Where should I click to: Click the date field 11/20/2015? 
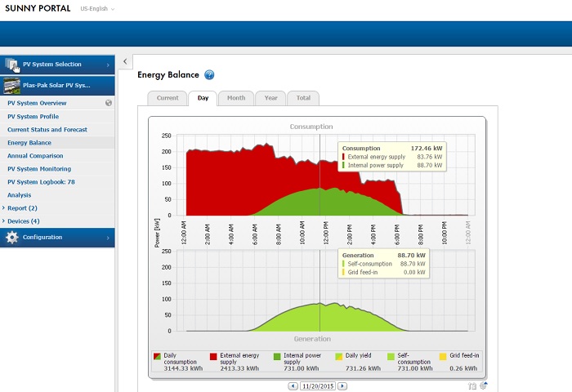(x=318, y=385)
